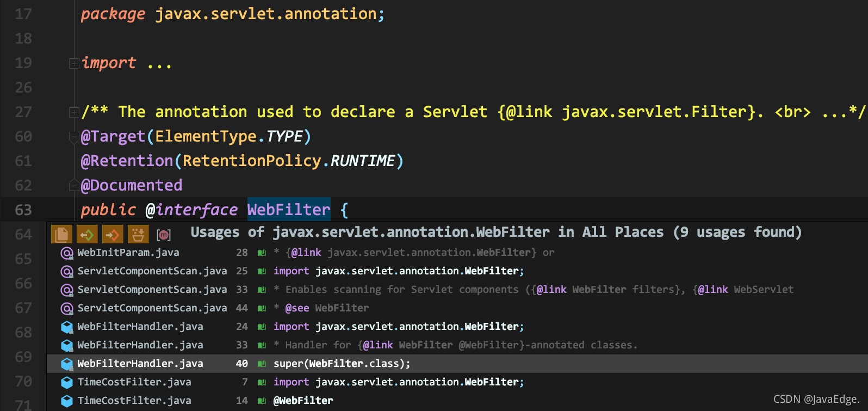
Task: Open ServletComponentScan.java usage at line 33
Action: pyautogui.click(x=457, y=290)
